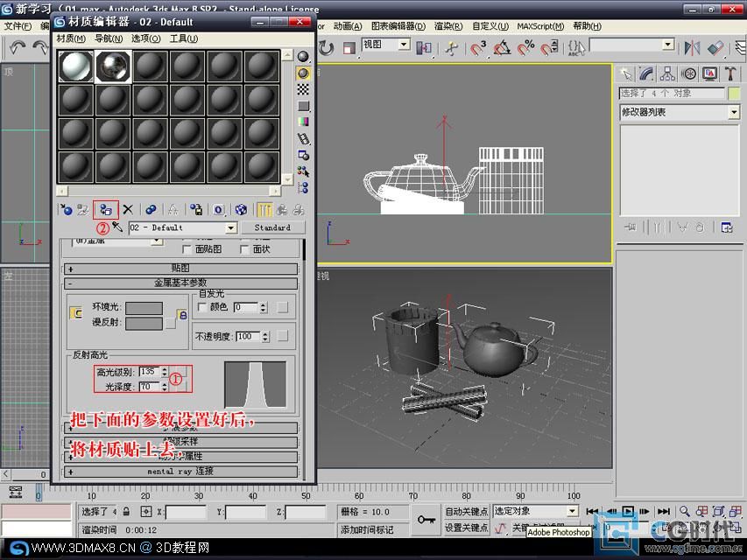Toggle 设置关键点 set key button

pos(466,528)
